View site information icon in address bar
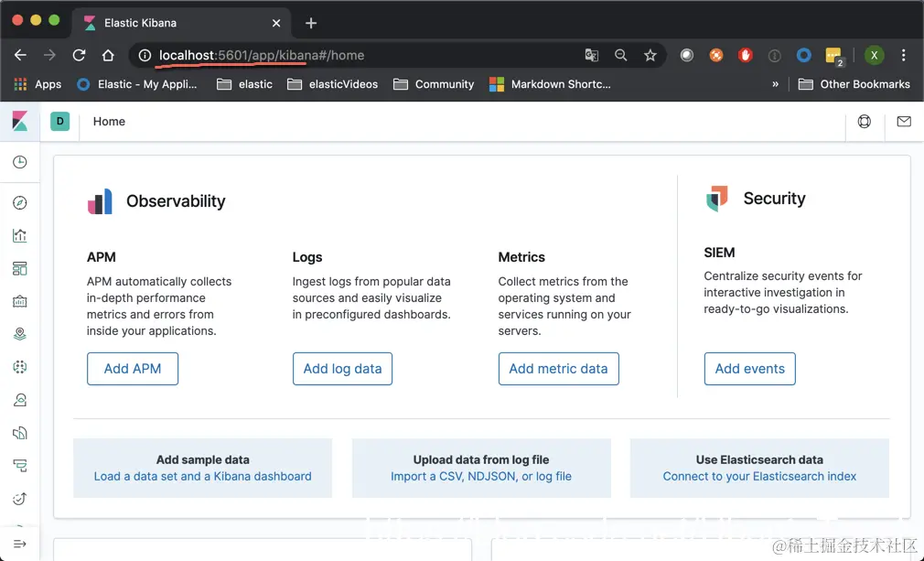This screenshot has width=924, height=561. pyautogui.click(x=145, y=56)
